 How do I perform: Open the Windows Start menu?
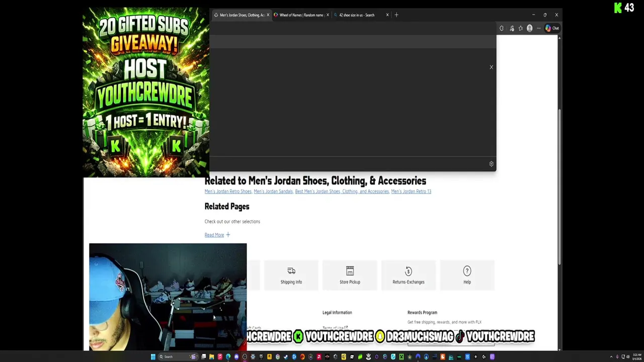153,357
